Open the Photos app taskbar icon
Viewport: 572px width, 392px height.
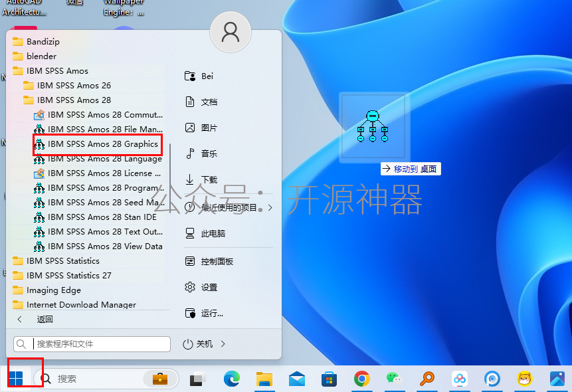[557, 379]
